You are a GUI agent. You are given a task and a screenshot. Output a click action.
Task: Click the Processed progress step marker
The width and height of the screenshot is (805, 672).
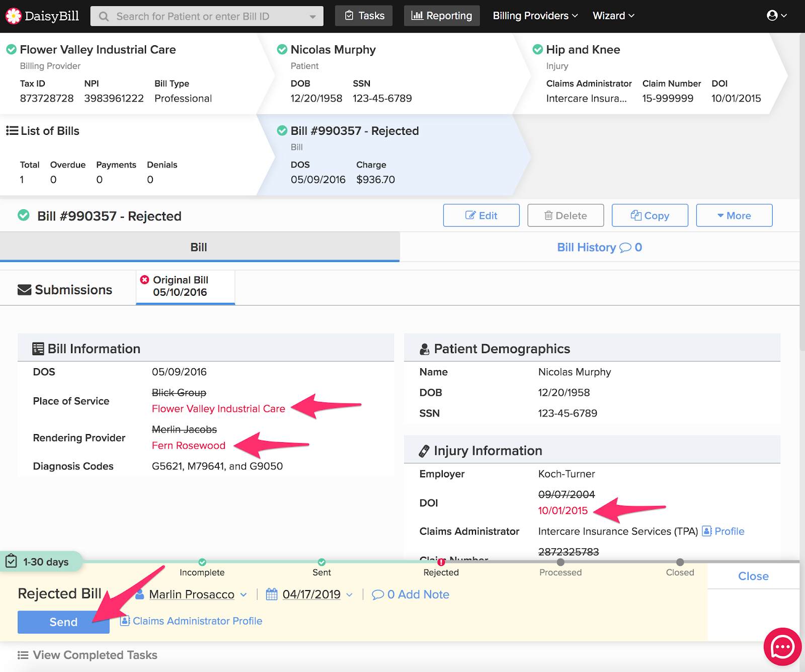pos(560,562)
